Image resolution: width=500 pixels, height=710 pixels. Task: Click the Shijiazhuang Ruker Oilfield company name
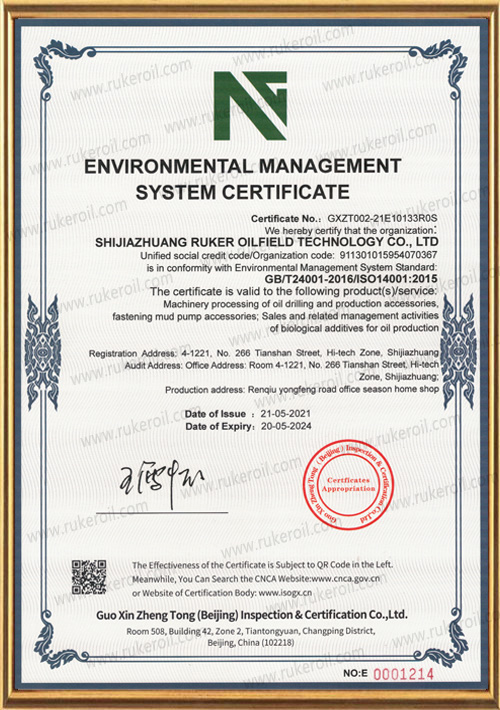267,242
